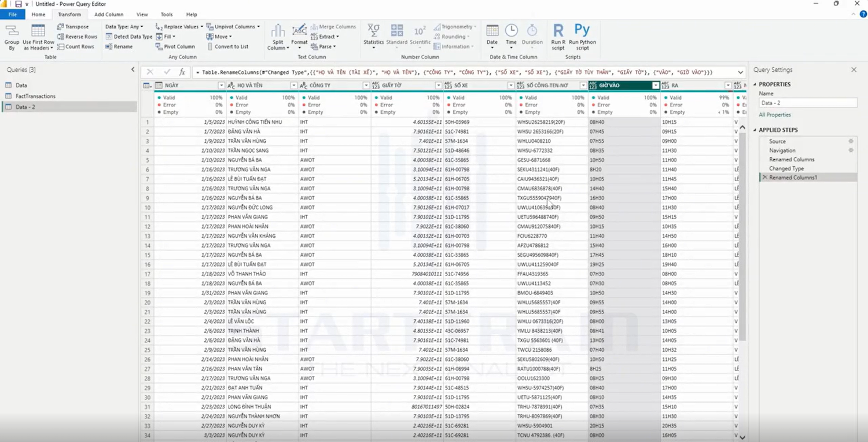
Task: Transpose the table
Action: click(x=73, y=27)
